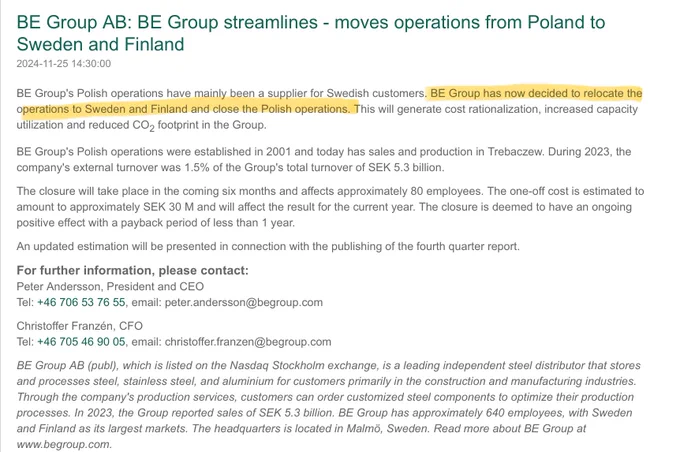This screenshot has width=680, height=452.
Task: Click the italic text 'BE Group AB (publ)'
Action: (x=67, y=366)
